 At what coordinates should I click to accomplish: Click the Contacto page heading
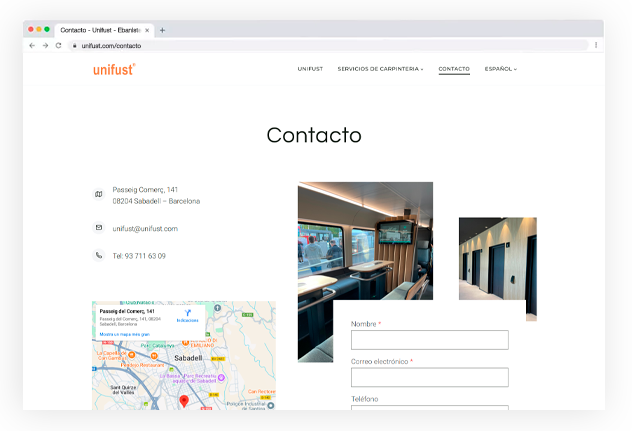coord(314,135)
